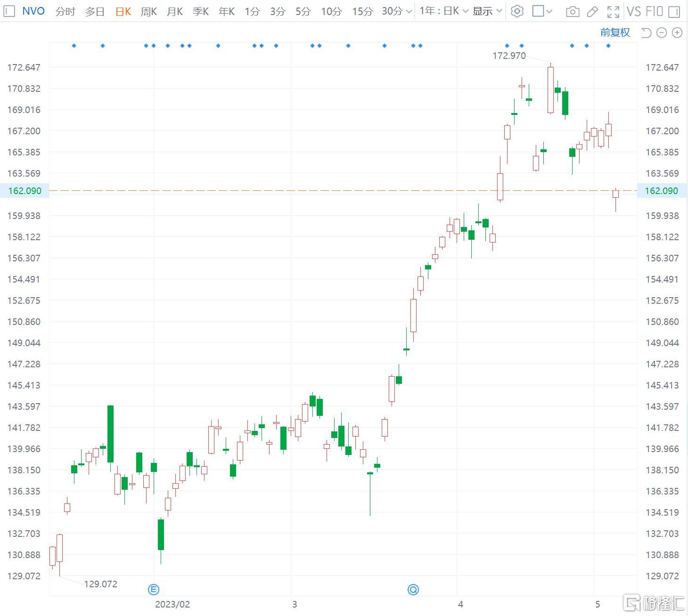
Task: Select the chart layout square icon
Action: [538, 11]
